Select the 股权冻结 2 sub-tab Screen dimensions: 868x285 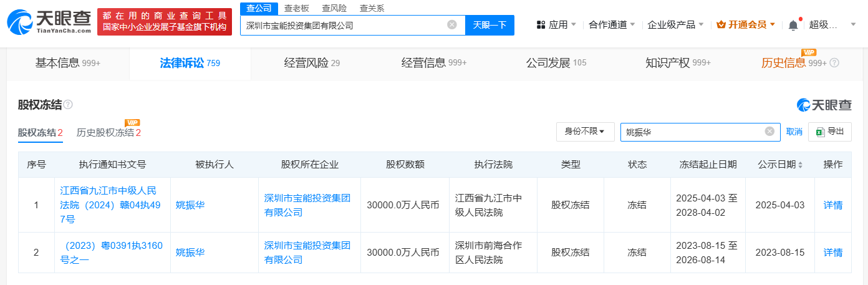[41, 133]
